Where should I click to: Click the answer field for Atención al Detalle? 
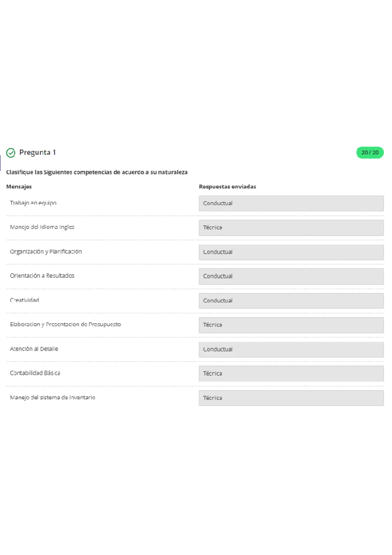coord(291,349)
